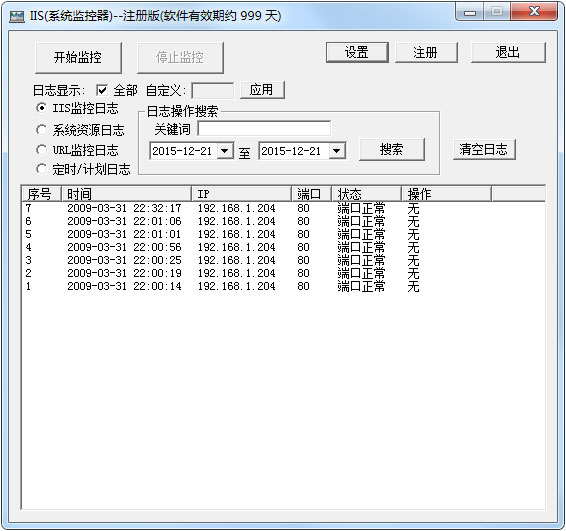Close the IIS monitor window
The height and width of the screenshot is (531, 566).
534,12
